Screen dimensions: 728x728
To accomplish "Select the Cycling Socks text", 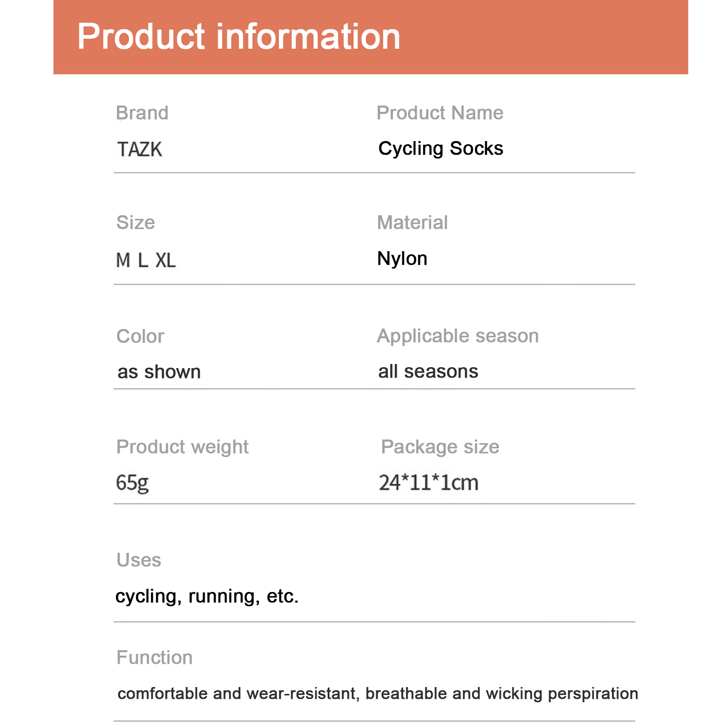I will (x=440, y=148).
